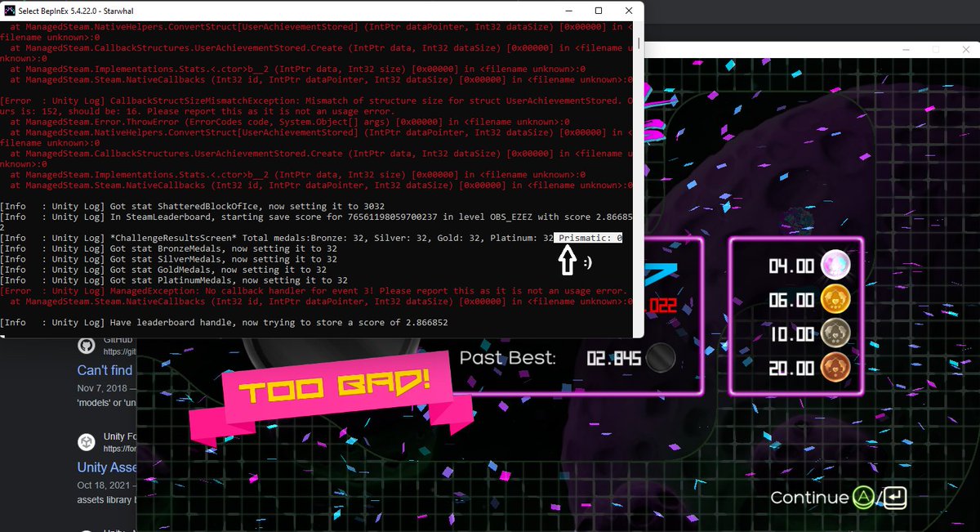
Task: Close the BepInEx console window
Action: [x=630, y=11]
